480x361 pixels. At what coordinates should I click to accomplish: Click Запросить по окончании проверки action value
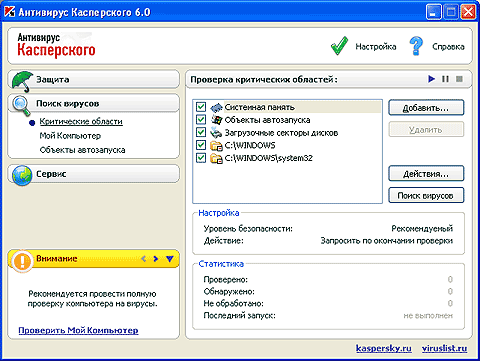(x=387, y=241)
